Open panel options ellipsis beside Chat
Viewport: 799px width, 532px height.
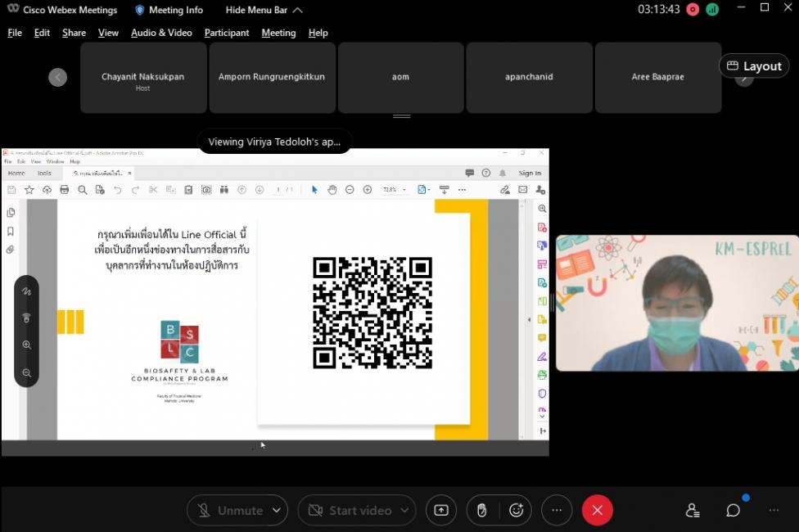[x=774, y=510]
